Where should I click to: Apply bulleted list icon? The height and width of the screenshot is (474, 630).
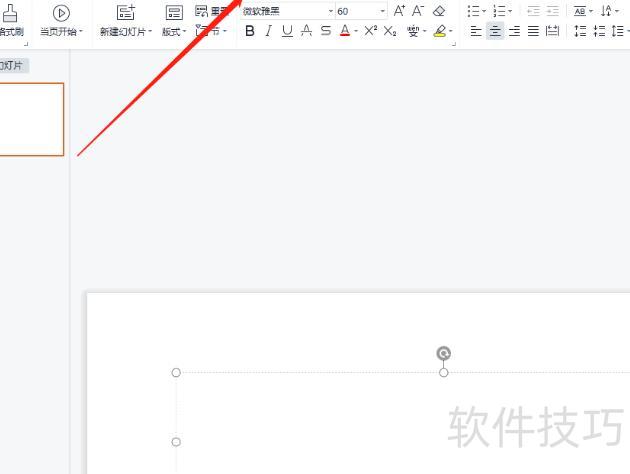pyautogui.click(x=474, y=11)
